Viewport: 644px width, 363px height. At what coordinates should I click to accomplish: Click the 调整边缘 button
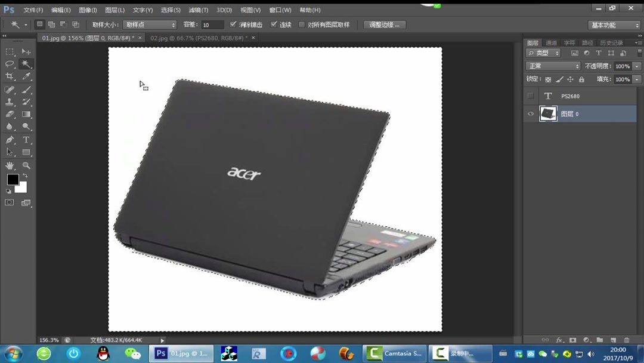386,24
